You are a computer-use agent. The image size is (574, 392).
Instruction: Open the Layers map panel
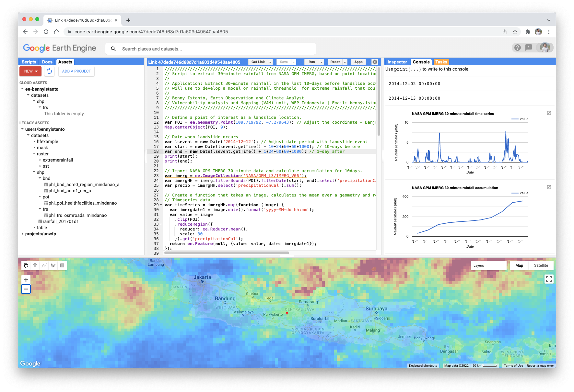489,265
